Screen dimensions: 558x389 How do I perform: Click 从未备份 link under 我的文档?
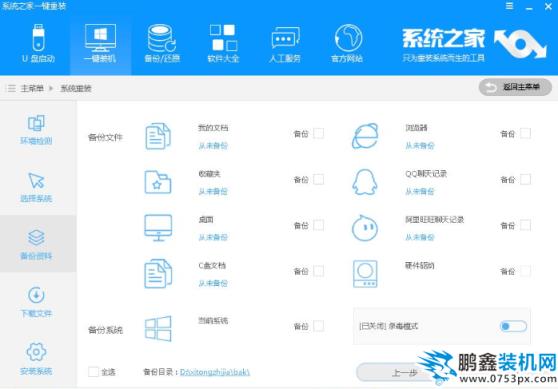213,146
